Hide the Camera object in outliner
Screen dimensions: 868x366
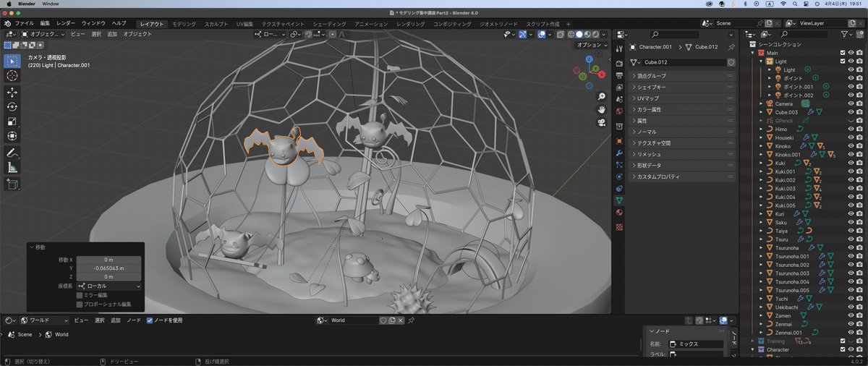[x=851, y=103]
